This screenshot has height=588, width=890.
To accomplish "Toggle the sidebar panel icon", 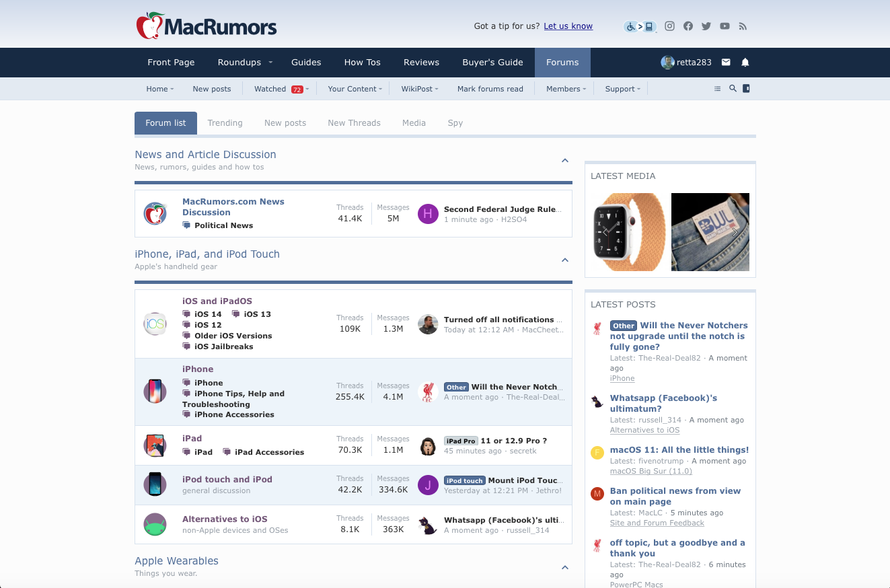I will pos(746,89).
